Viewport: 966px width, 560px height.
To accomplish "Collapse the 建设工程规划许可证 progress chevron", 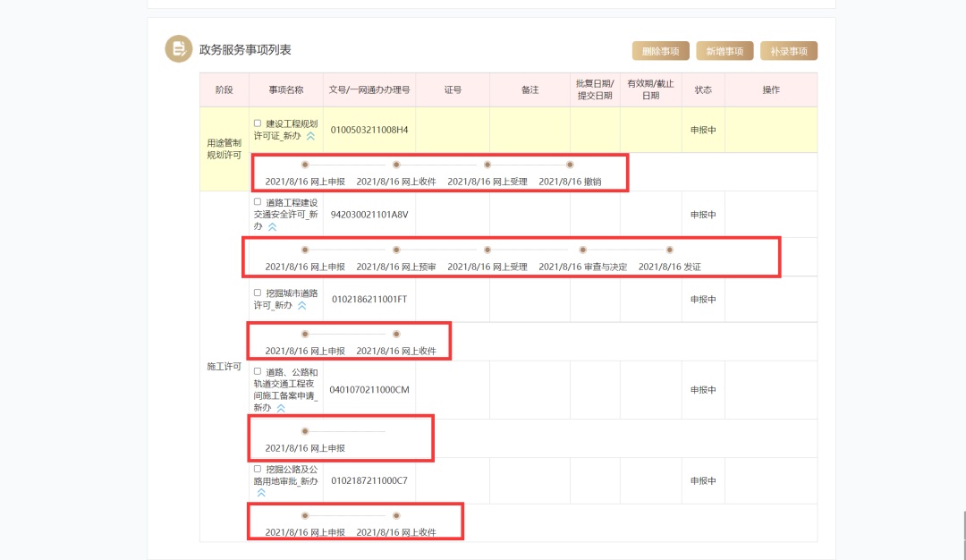I will [310, 136].
